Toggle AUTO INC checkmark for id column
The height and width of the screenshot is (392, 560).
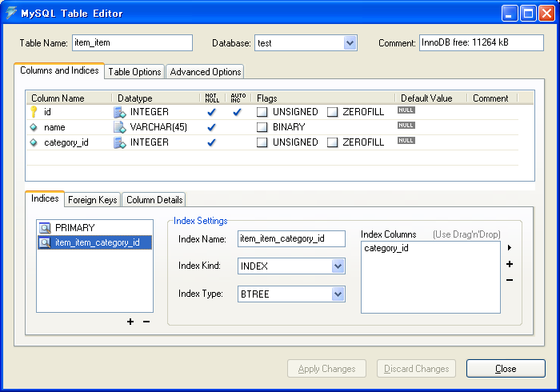point(237,112)
